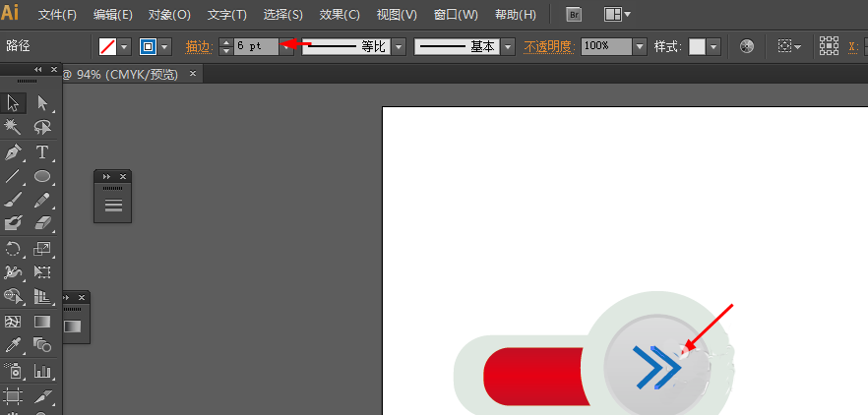Click the 描边 stroke link

199,47
